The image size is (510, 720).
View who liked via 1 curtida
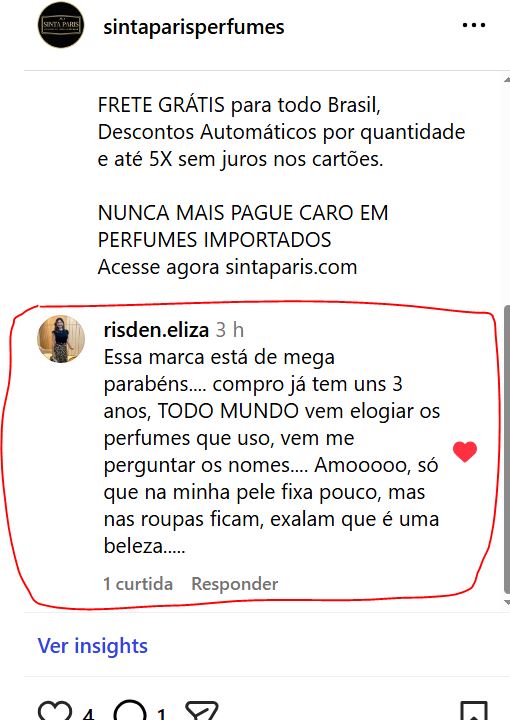(x=138, y=584)
